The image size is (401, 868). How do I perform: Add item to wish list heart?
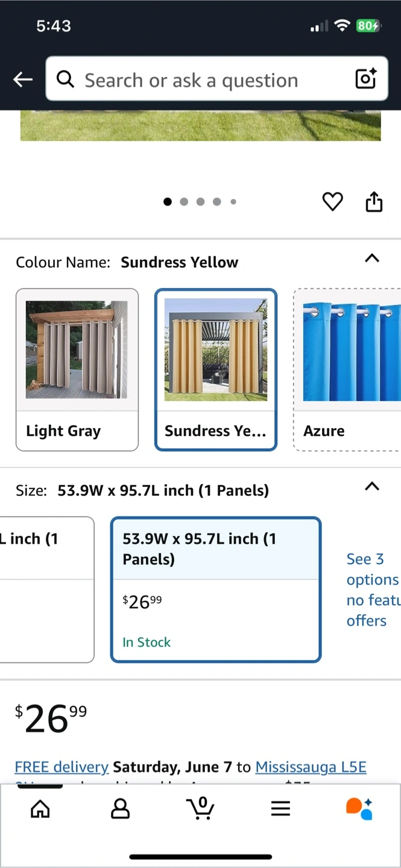(x=332, y=202)
